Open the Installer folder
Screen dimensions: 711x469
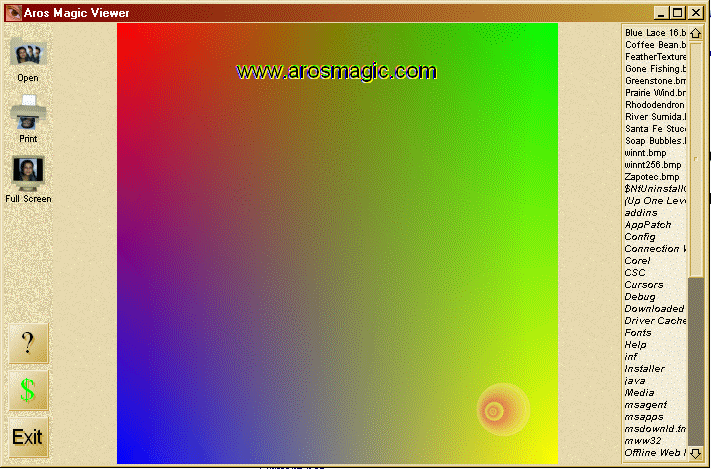[x=644, y=369]
